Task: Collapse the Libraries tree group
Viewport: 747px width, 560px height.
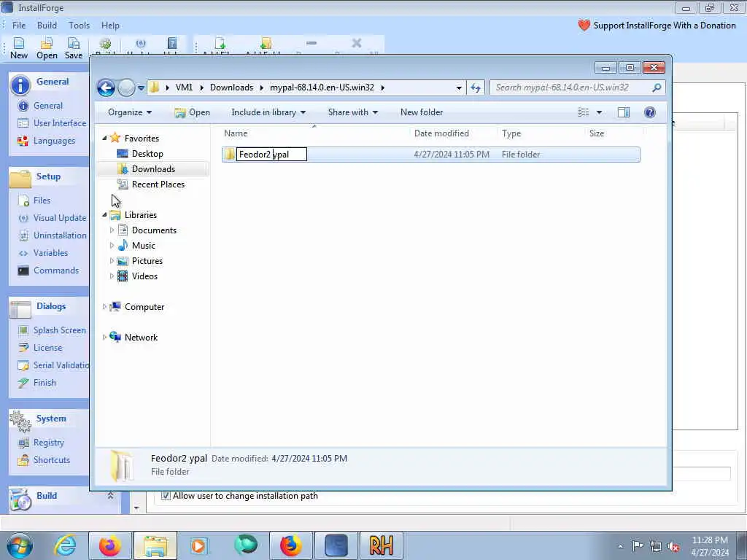Action: click(x=104, y=215)
